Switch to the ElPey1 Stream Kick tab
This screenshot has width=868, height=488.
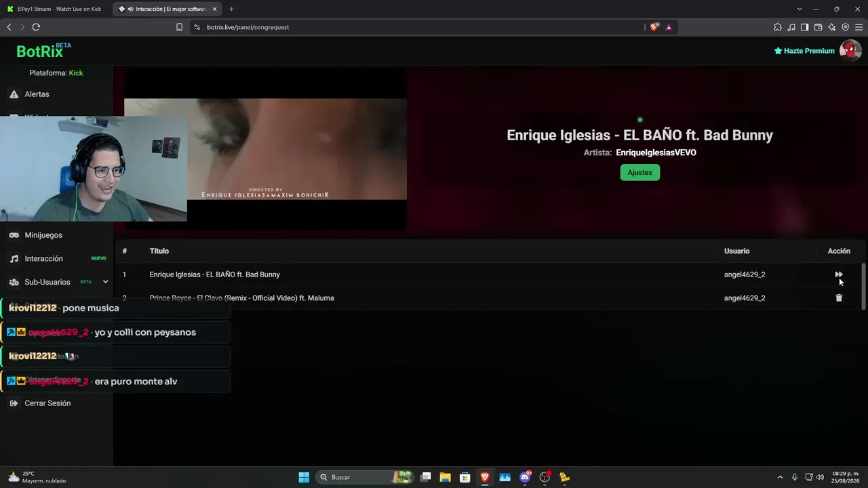(56, 9)
